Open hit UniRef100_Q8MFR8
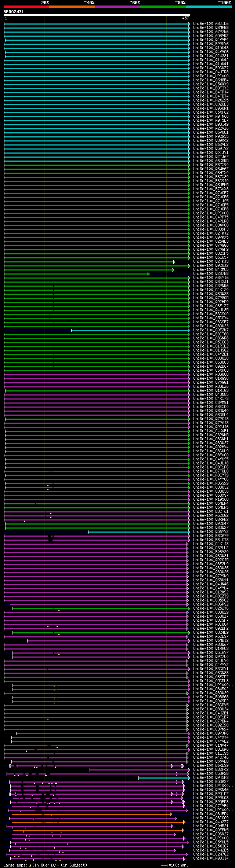 [x=211, y=28]
